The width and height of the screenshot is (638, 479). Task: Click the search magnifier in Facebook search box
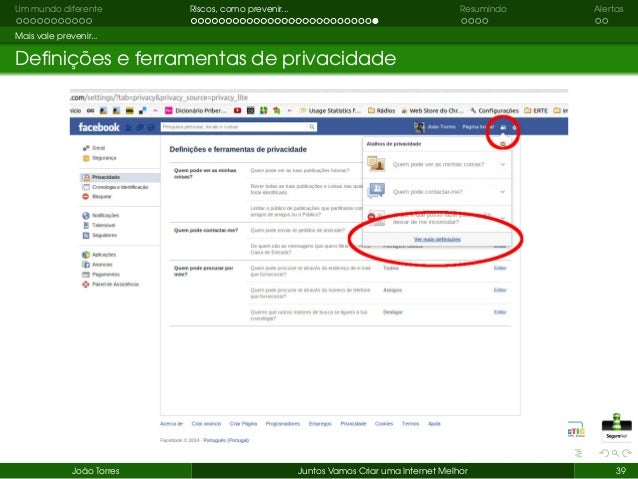[312, 127]
